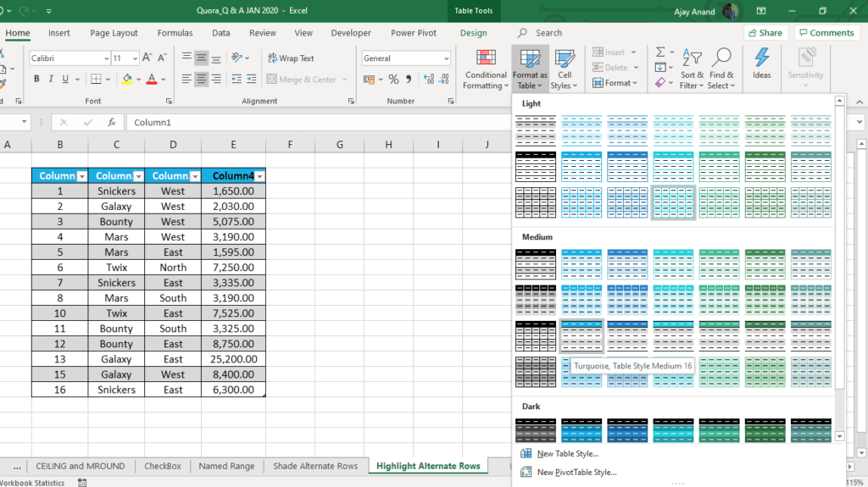
Task: Open Find & Select menu
Action: [x=721, y=69]
